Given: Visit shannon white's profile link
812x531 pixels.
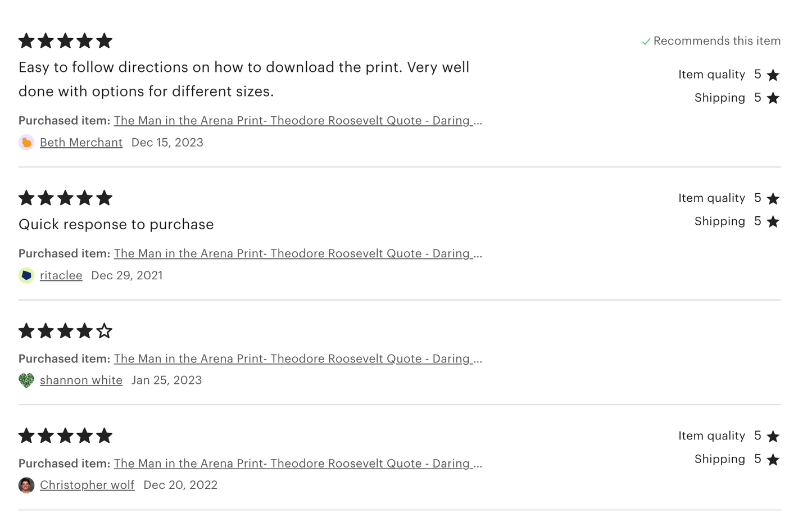Looking at the screenshot, I should point(81,380).
